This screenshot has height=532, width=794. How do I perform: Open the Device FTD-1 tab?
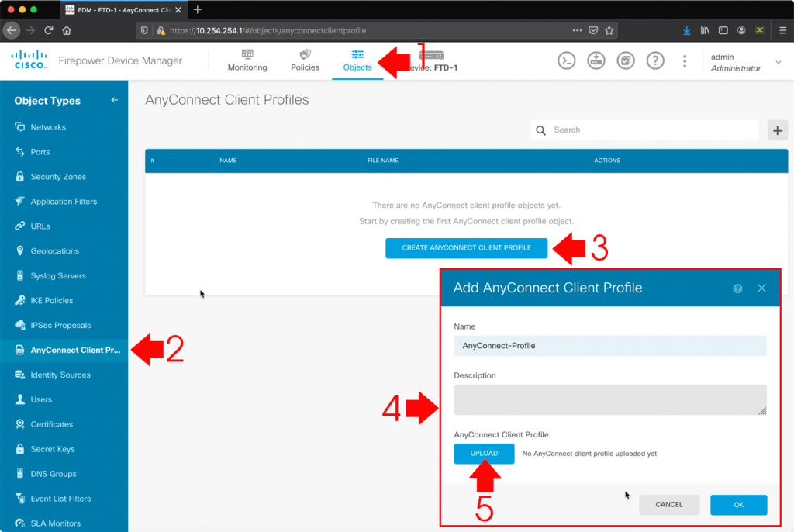pos(433,61)
